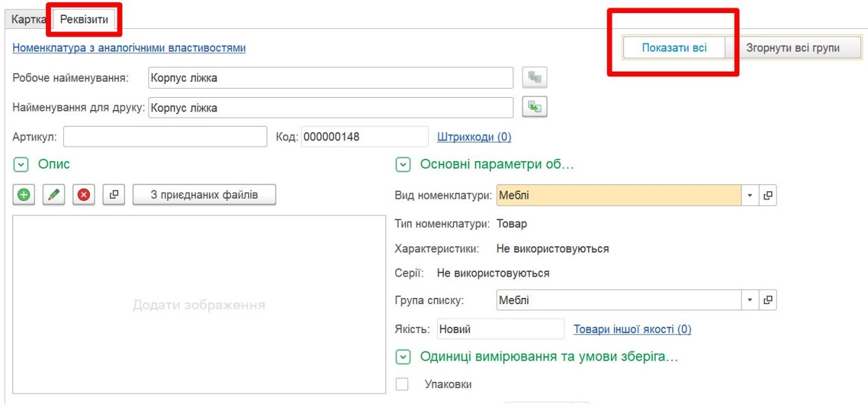This screenshot has height=408, width=868.
Task: Click Одиниці вимірювання та умови heading text
Action: tap(549, 357)
